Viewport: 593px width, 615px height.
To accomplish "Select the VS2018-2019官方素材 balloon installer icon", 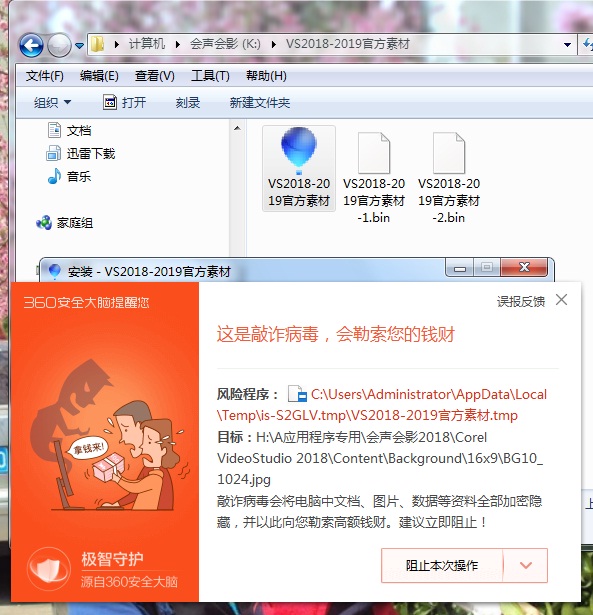I will pyautogui.click(x=298, y=151).
